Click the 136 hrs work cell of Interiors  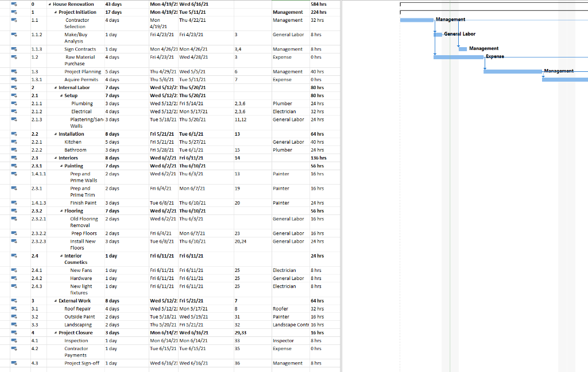[x=324, y=158]
